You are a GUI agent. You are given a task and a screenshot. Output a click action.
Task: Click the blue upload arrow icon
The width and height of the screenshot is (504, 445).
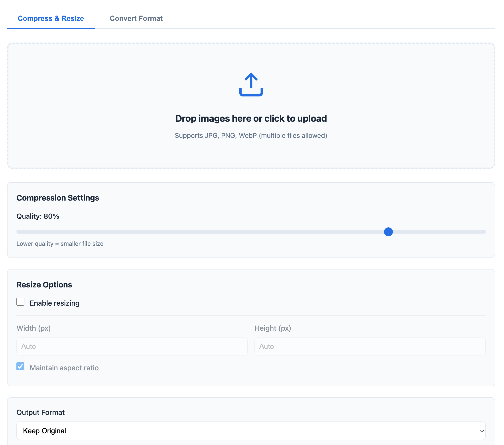click(x=251, y=84)
